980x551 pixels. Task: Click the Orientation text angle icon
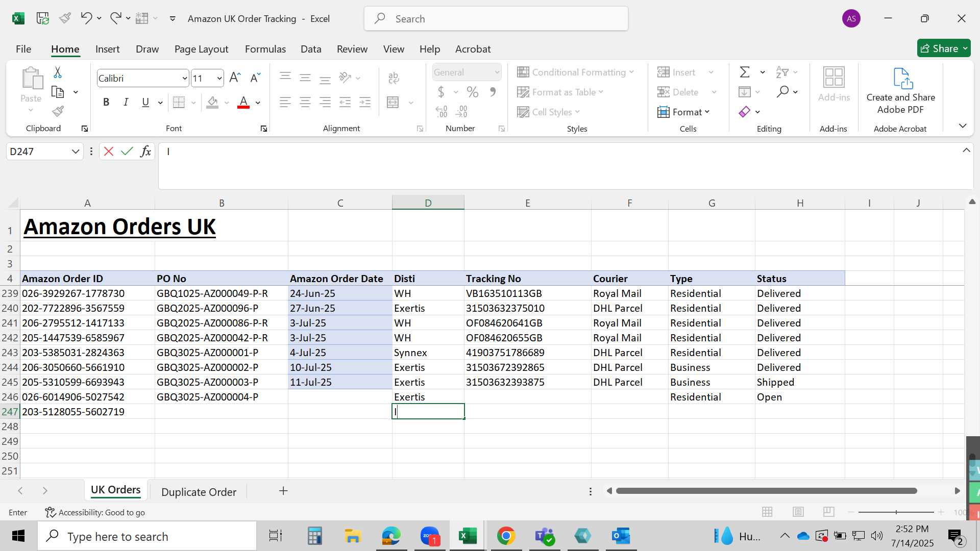pyautogui.click(x=345, y=78)
